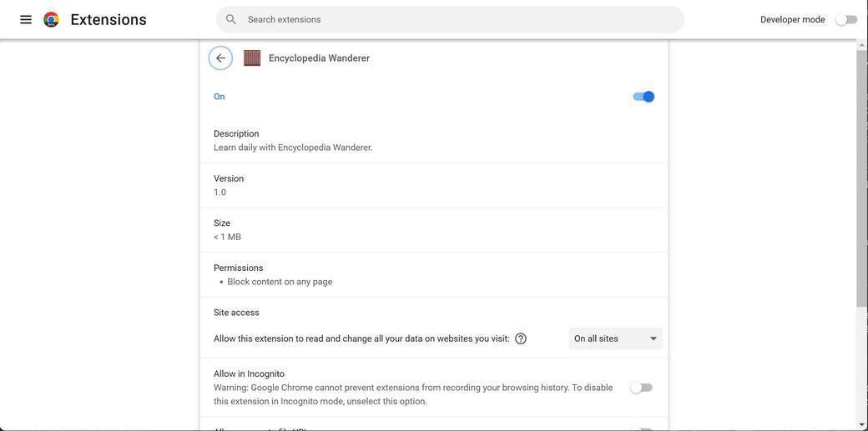Click the Chrome logo icon
Screen dimensions: 868x431
pyautogui.click(x=51, y=19)
